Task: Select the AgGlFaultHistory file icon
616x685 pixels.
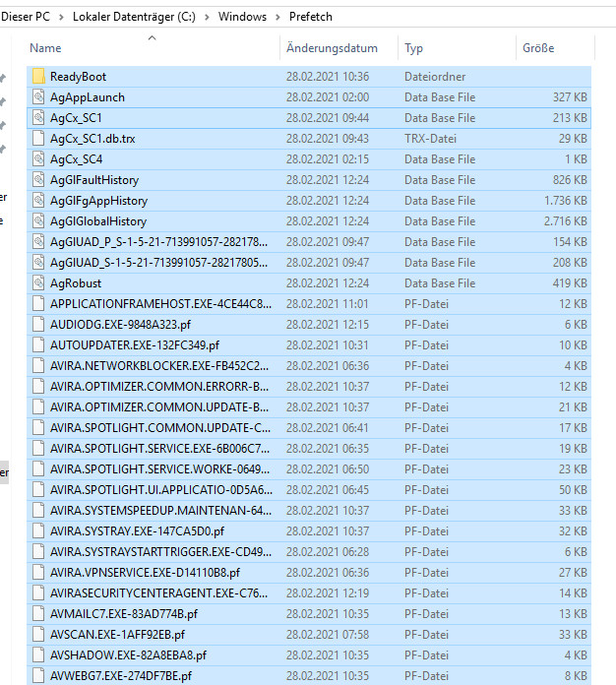Action: 38,180
